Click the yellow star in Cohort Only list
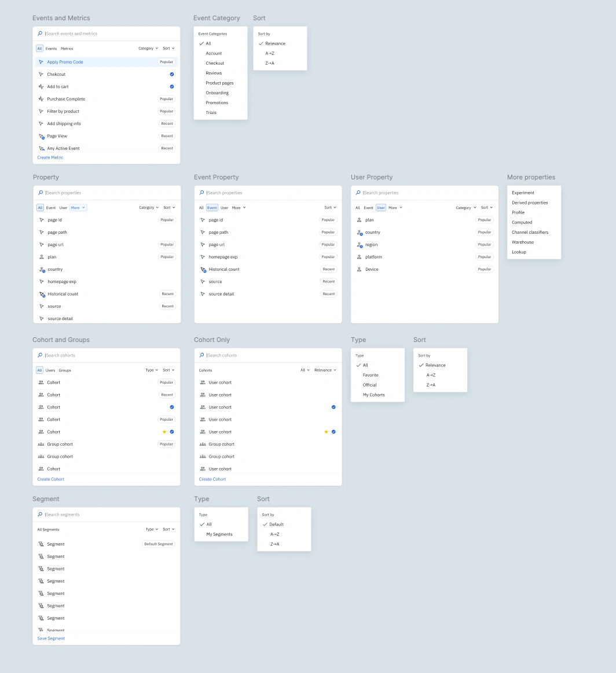Screen dimensions: 616x673 click(x=327, y=432)
